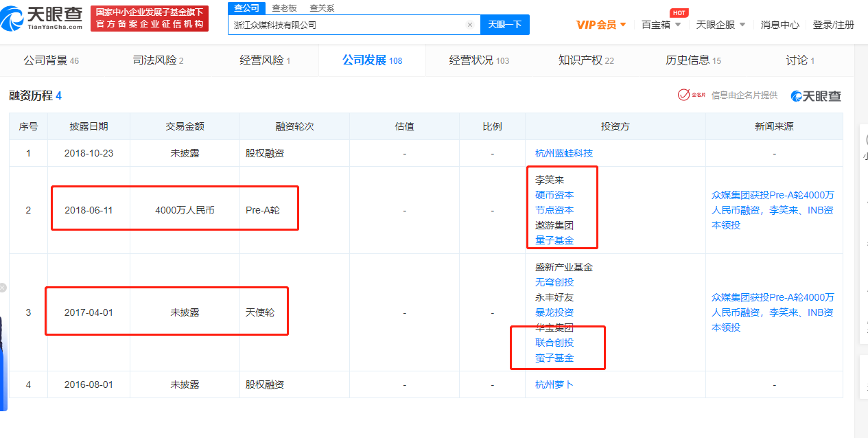The height and width of the screenshot is (438, 868).
Task: Dismiss the floating panel via left-side X icon
Action: pyautogui.click(x=2, y=288)
